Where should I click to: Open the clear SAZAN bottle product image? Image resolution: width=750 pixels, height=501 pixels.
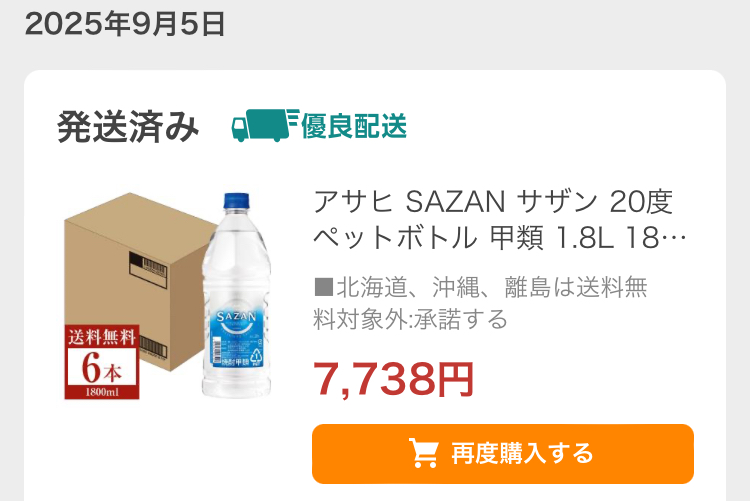tap(237, 295)
